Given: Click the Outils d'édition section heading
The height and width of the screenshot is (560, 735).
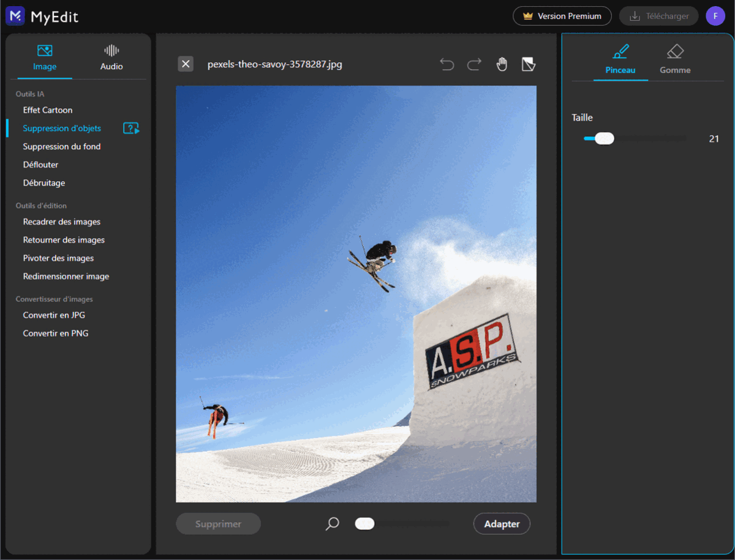Looking at the screenshot, I should click(x=41, y=206).
